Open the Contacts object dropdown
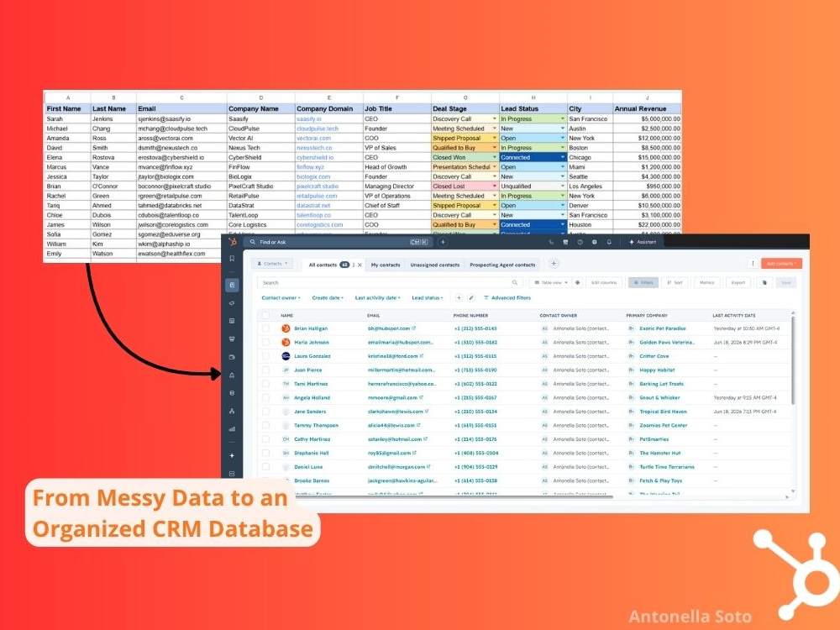The width and height of the screenshot is (840, 630). point(273,264)
